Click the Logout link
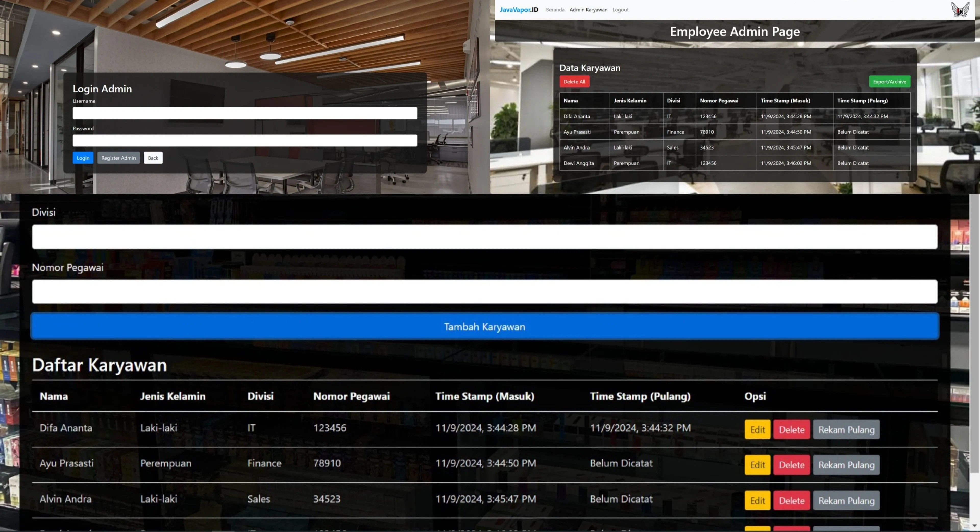980x532 pixels. click(620, 9)
